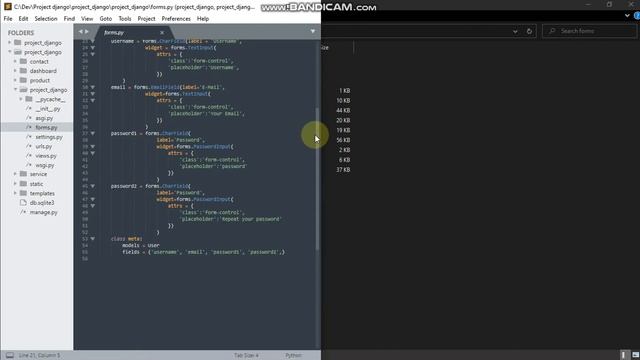Click the dashboard folder icon
Viewport: 640px width, 360px height.
pyautogui.click(x=23, y=71)
